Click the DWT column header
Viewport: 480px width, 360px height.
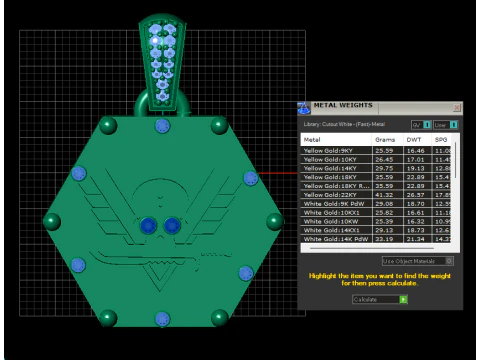pyautogui.click(x=417, y=140)
